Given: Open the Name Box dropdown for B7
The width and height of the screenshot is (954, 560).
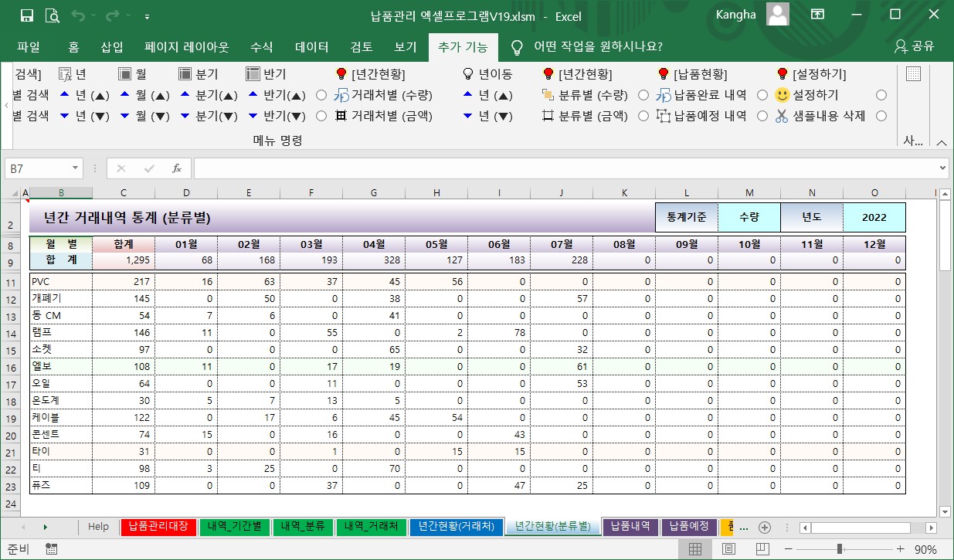Looking at the screenshot, I should click(76, 168).
